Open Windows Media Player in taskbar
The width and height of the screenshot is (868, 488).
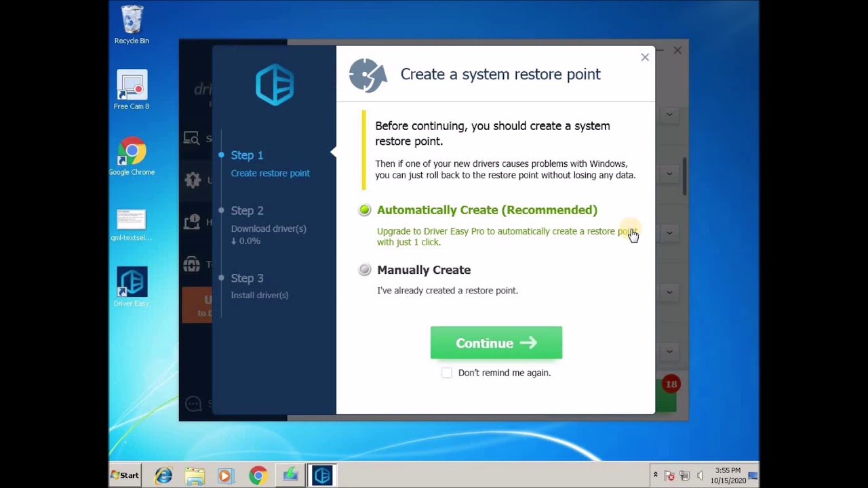pos(225,476)
